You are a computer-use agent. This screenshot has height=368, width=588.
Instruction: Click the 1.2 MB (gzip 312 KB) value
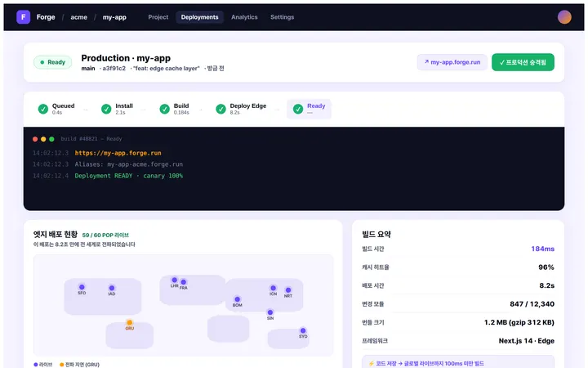click(519, 322)
